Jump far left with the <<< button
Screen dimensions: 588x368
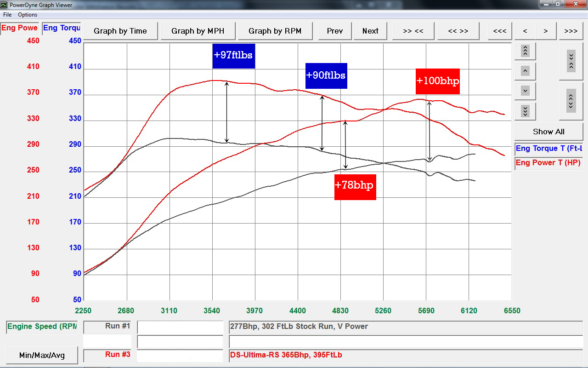pos(499,31)
